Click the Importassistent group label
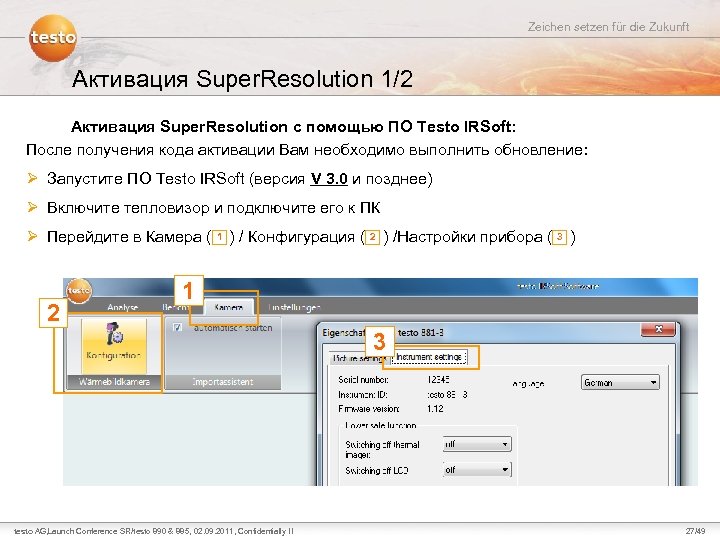The width and height of the screenshot is (720, 540). [x=223, y=382]
